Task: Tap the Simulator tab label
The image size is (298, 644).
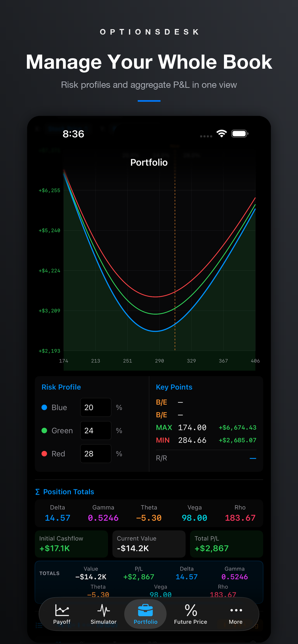Action: pyautogui.click(x=103, y=622)
